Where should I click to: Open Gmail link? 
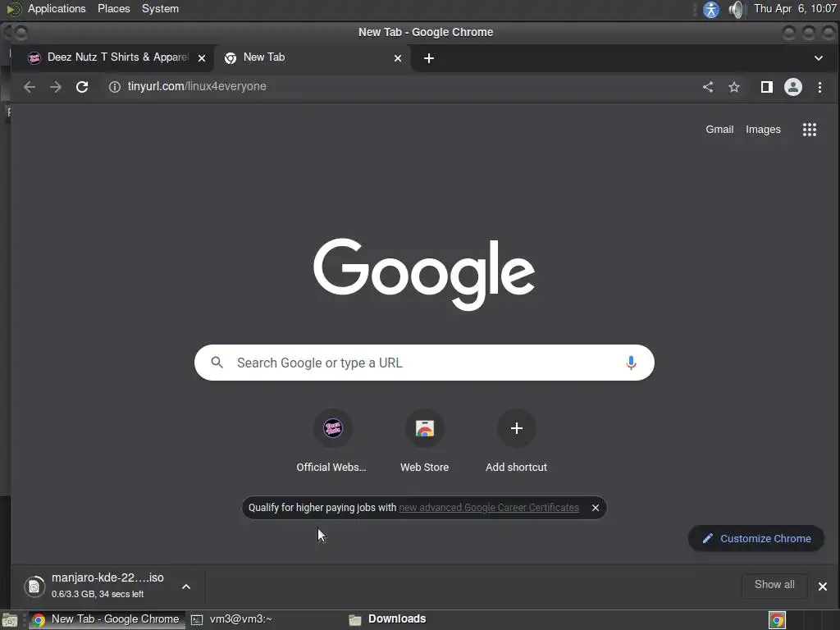point(719,130)
